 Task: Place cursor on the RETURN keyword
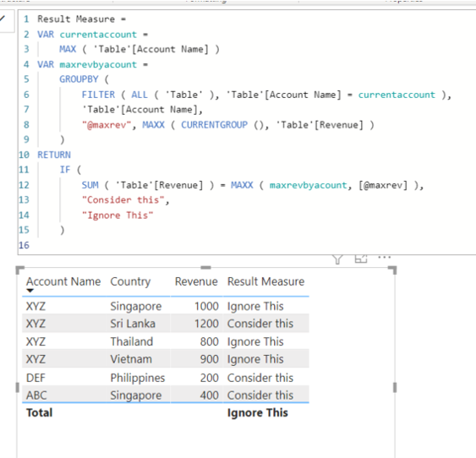click(x=54, y=155)
